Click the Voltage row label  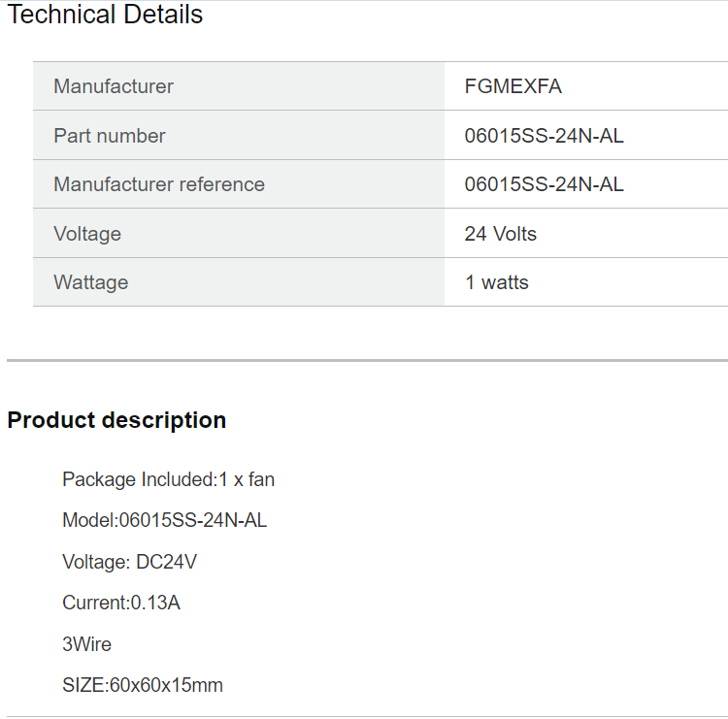pyautogui.click(x=87, y=234)
